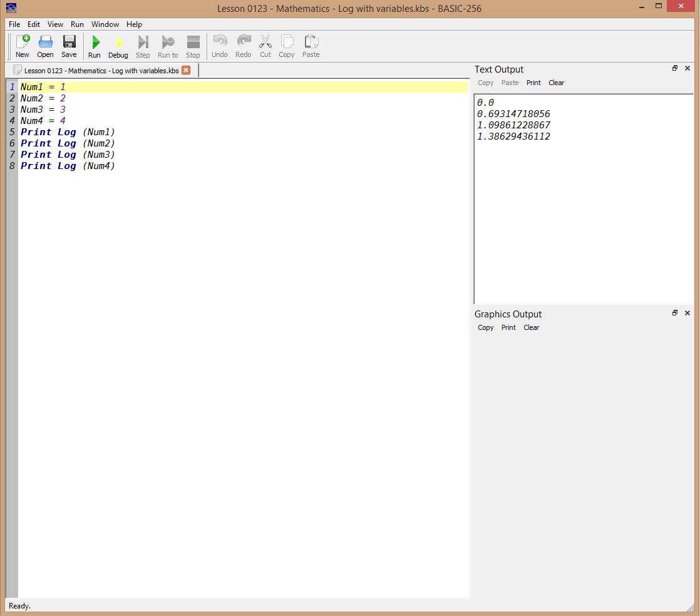
Task: Open the Window menu
Action: tap(105, 24)
